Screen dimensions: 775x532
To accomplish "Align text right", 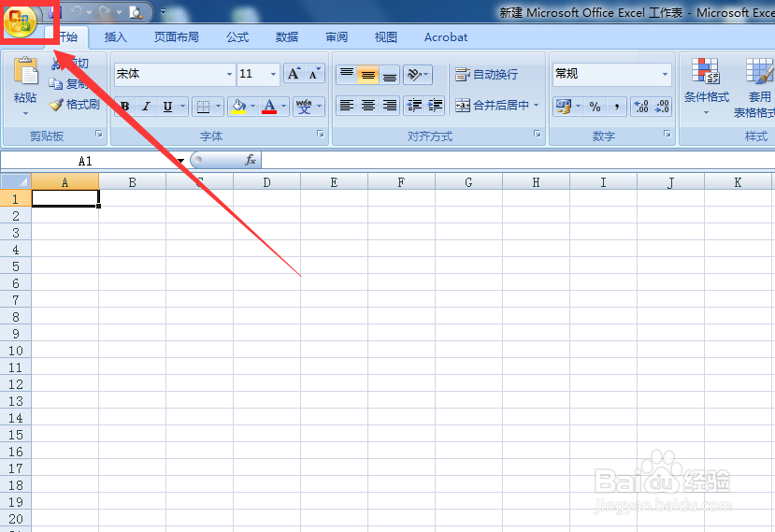I will click(x=390, y=106).
